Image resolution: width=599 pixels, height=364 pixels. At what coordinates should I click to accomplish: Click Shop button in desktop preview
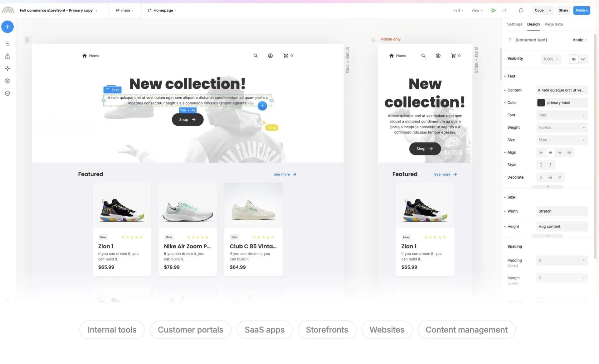pos(187,120)
